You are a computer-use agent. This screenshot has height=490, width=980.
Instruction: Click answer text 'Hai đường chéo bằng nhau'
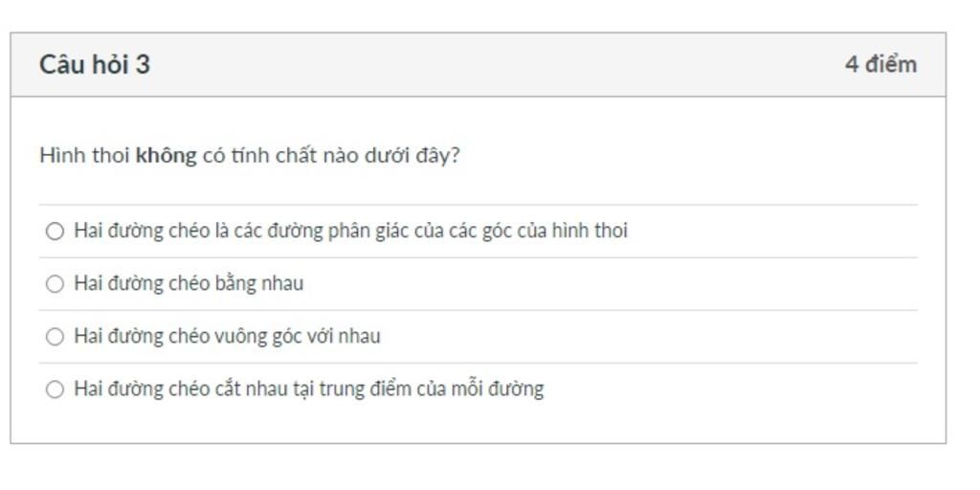(x=189, y=283)
